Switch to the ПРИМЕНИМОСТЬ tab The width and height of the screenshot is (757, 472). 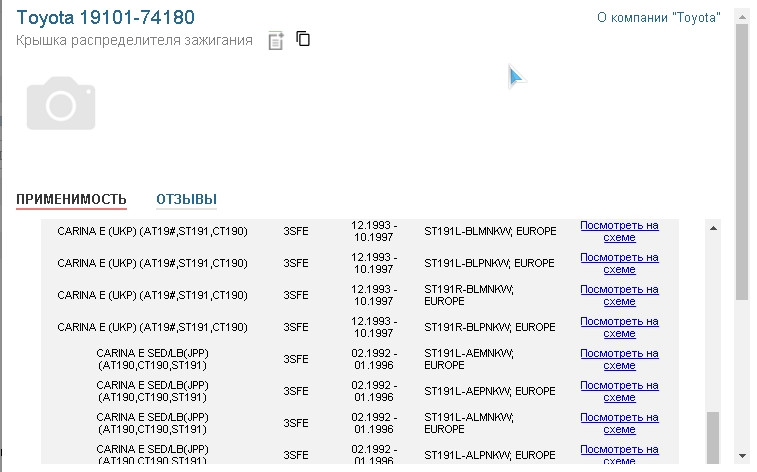[x=71, y=199]
